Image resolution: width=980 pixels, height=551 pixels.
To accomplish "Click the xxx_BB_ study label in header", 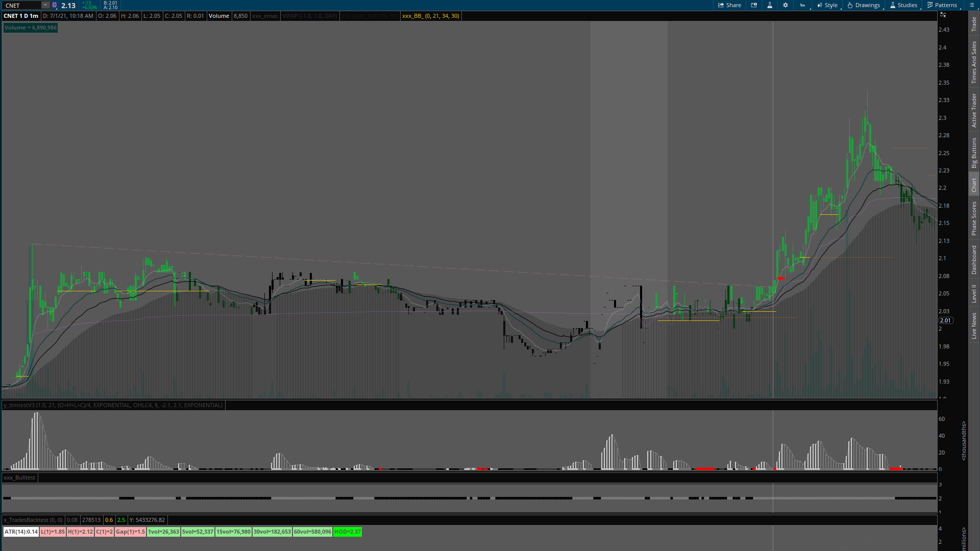I will click(430, 16).
